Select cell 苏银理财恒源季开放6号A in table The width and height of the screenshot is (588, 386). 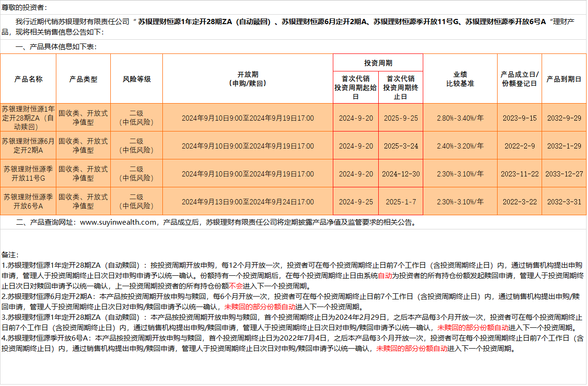coord(28,202)
